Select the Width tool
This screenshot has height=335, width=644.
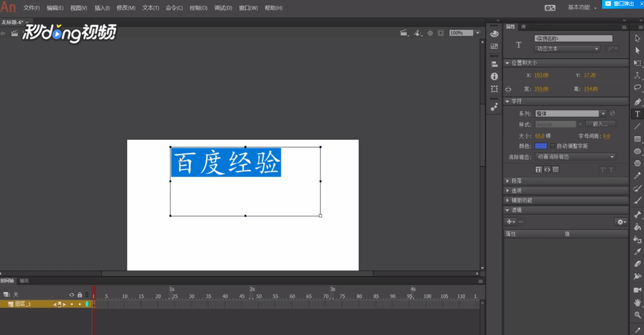(x=637, y=276)
